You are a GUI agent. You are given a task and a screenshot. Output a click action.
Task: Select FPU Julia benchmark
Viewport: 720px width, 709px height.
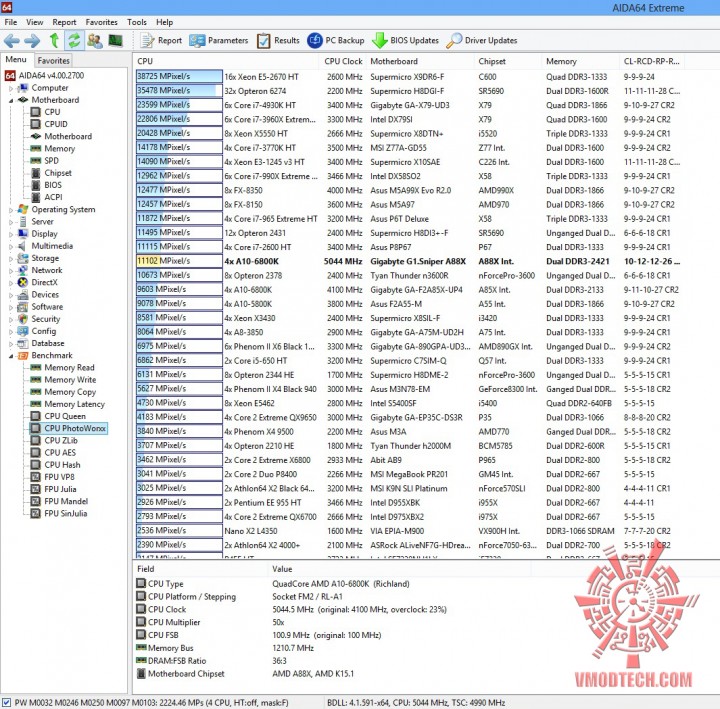click(54, 490)
